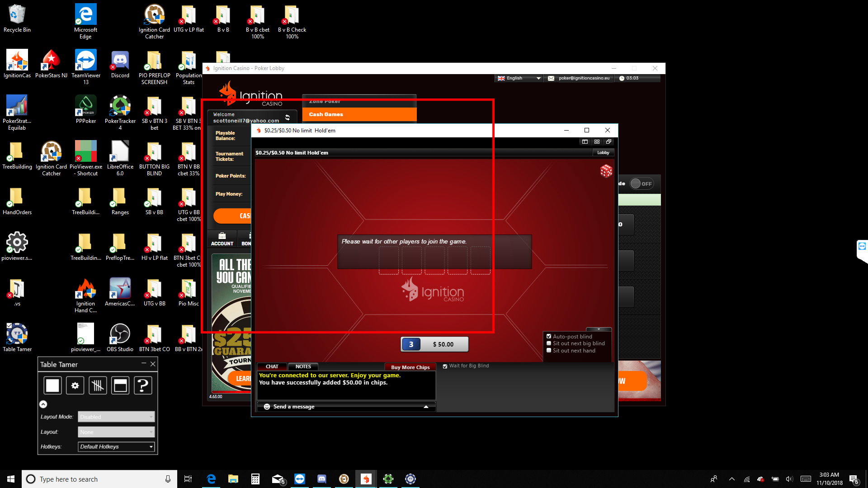868x488 pixels.
Task: Switch poker table to the side-panel view icon
Action: click(585, 142)
